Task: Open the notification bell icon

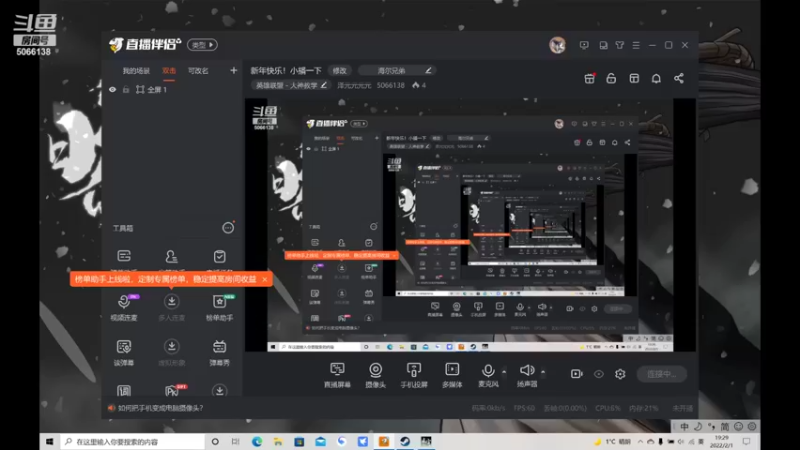Action: [656, 79]
